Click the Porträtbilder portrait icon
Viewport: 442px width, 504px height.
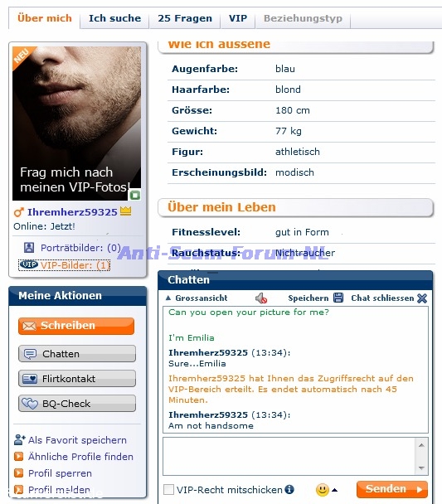click(29, 248)
